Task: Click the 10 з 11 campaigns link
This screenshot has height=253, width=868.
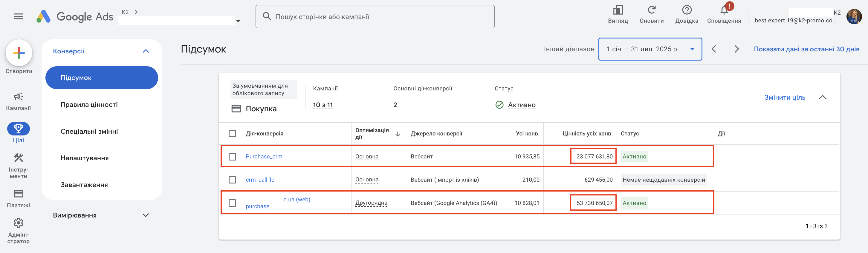Action: (323, 105)
